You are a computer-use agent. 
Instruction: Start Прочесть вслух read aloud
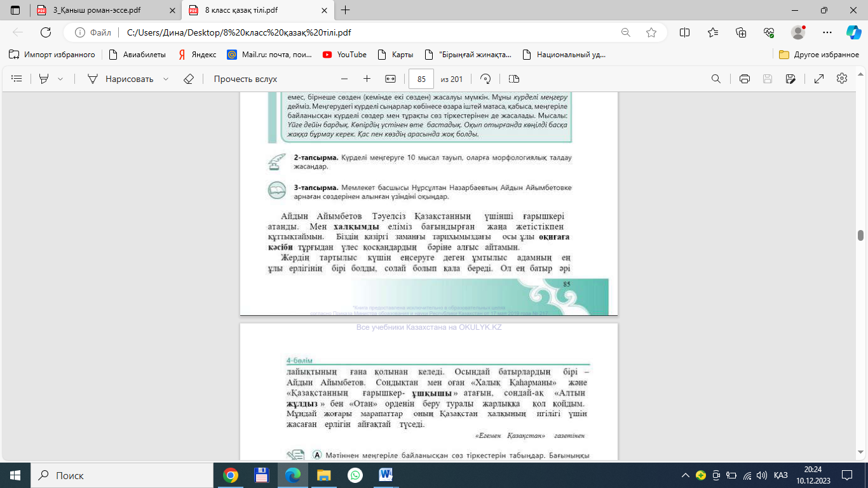coord(245,79)
